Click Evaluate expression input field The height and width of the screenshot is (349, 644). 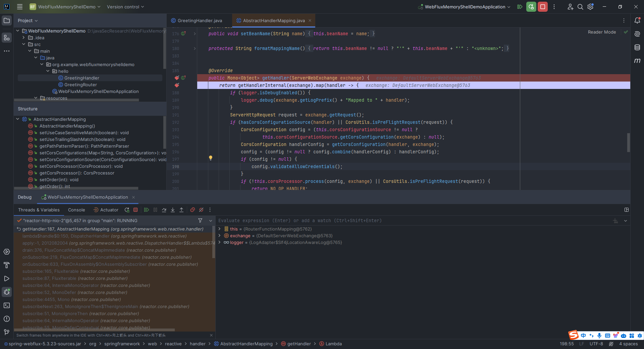tap(414, 220)
